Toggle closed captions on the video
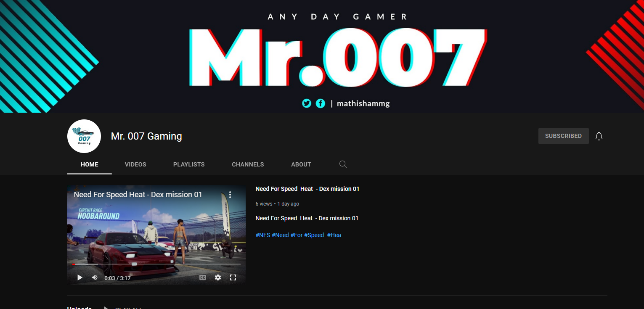 pos(203,277)
